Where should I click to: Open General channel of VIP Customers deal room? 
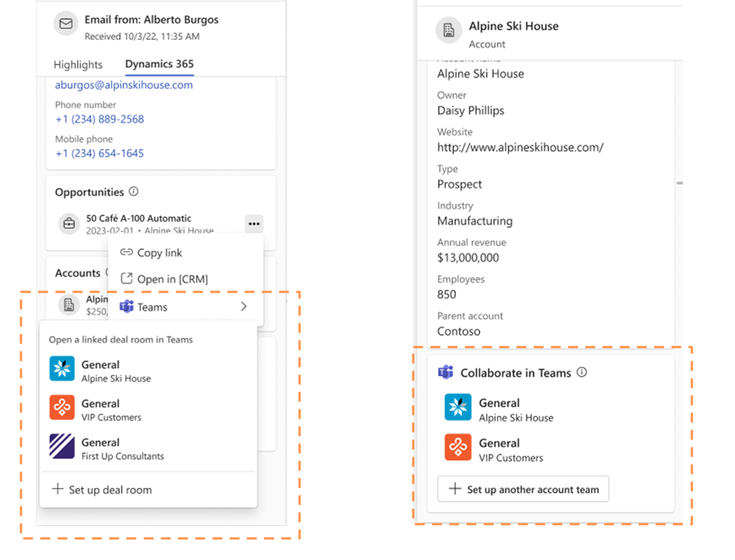pos(148,409)
